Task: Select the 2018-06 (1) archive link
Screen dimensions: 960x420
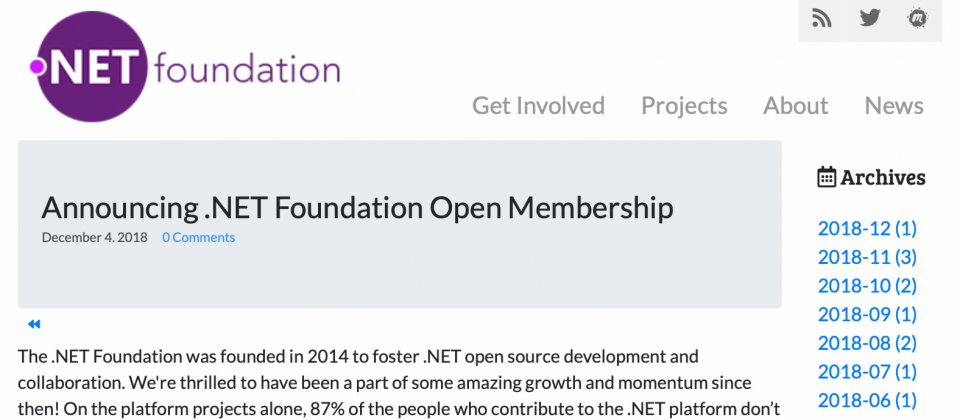Action: (x=868, y=400)
